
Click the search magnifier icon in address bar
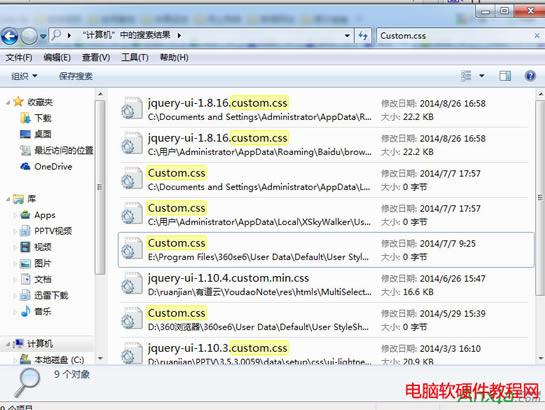56,35
